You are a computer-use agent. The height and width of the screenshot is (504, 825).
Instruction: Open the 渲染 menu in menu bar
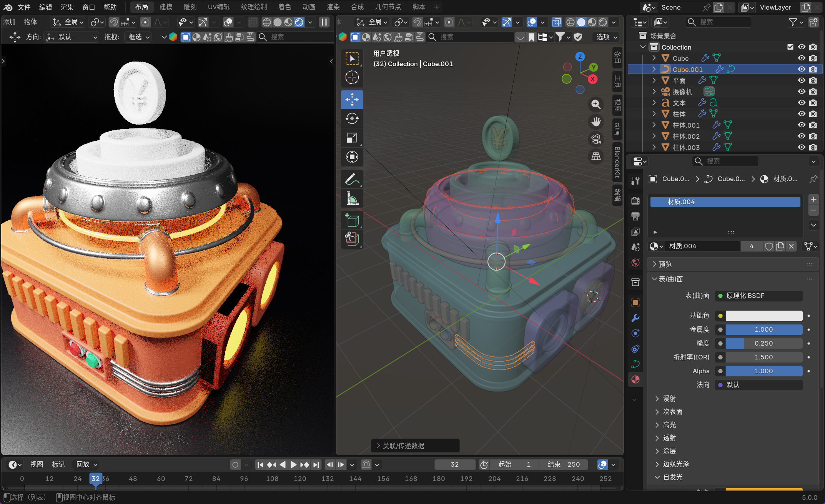[67, 7]
